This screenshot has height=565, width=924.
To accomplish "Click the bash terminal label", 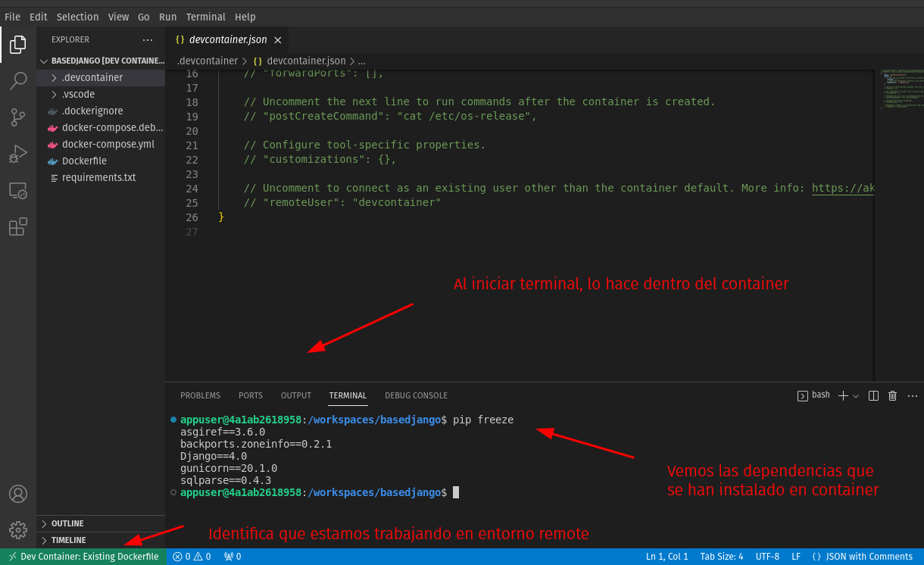I will (814, 395).
